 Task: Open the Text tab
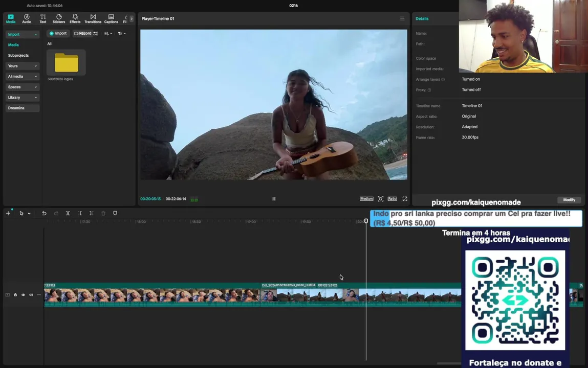click(x=43, y=19)
